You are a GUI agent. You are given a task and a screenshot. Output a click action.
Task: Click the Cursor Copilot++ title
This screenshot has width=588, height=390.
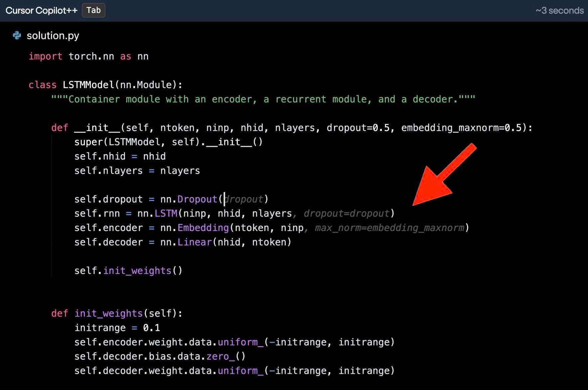point(42,10)
